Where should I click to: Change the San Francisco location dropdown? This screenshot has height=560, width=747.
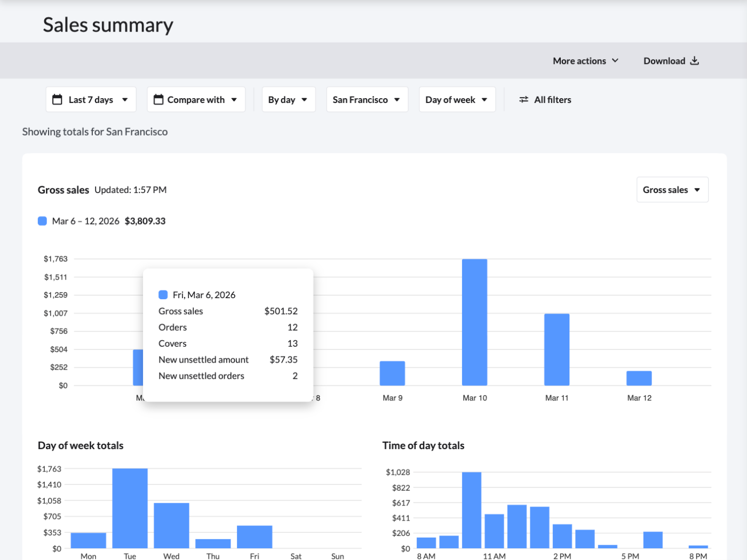[367, 100]
